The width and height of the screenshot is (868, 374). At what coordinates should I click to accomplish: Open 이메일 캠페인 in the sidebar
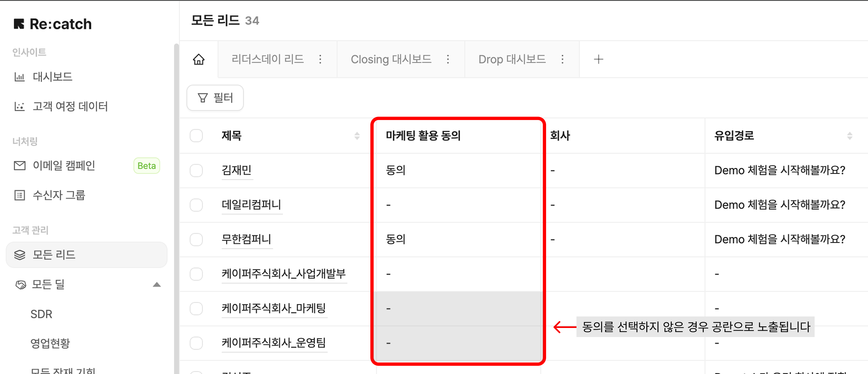(x=64, y=165)
